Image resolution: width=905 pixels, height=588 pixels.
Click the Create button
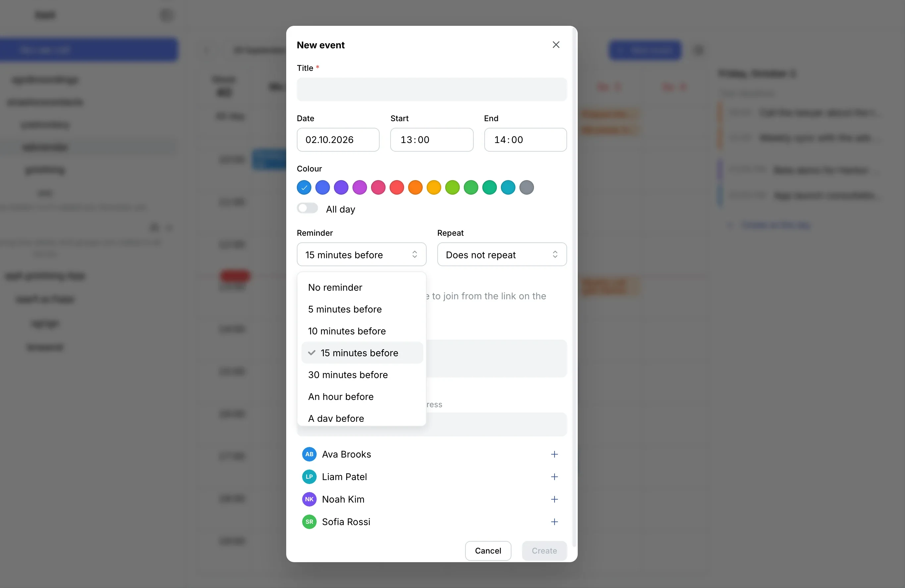(x=544, y=551)
